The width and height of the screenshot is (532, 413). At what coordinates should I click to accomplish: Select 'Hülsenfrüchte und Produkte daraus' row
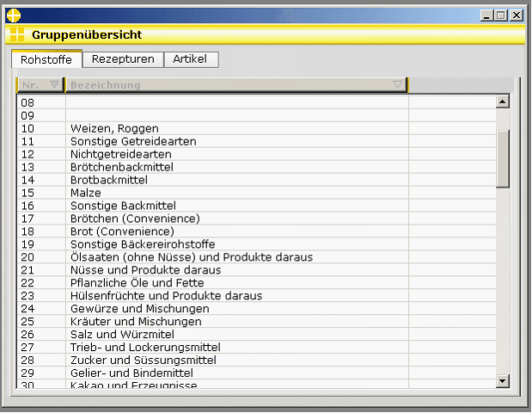[257, 296]
